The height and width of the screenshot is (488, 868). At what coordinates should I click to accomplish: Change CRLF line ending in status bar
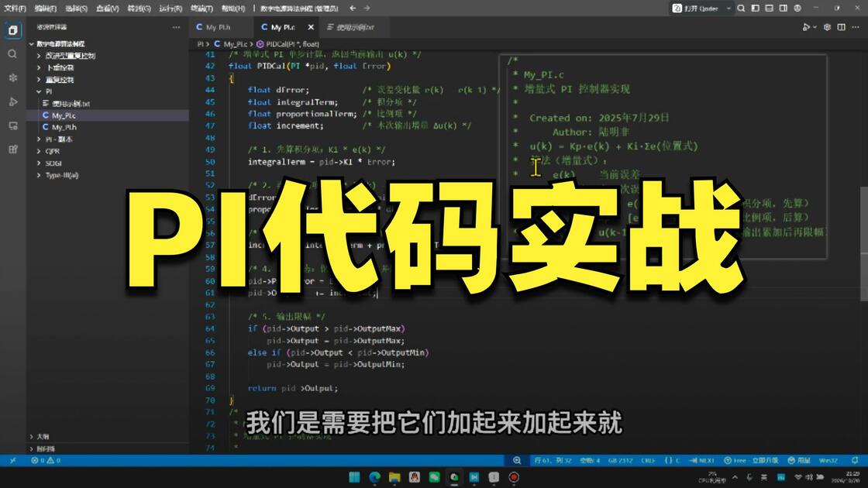(648, 460)
